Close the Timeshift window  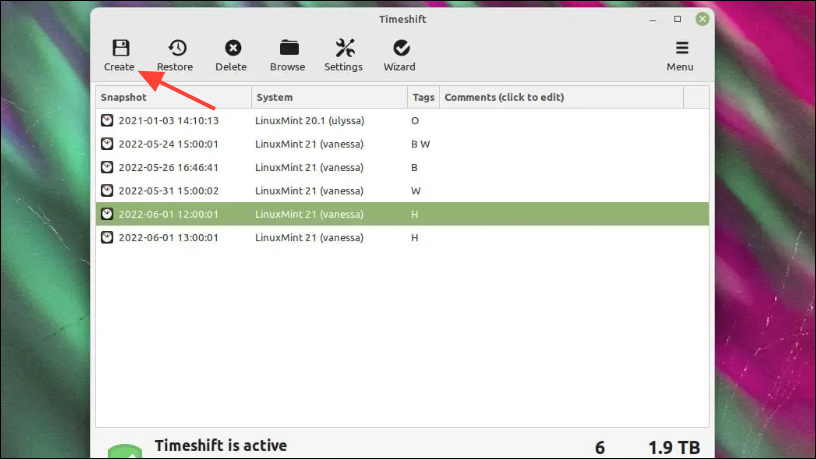[x=703, y=19]
